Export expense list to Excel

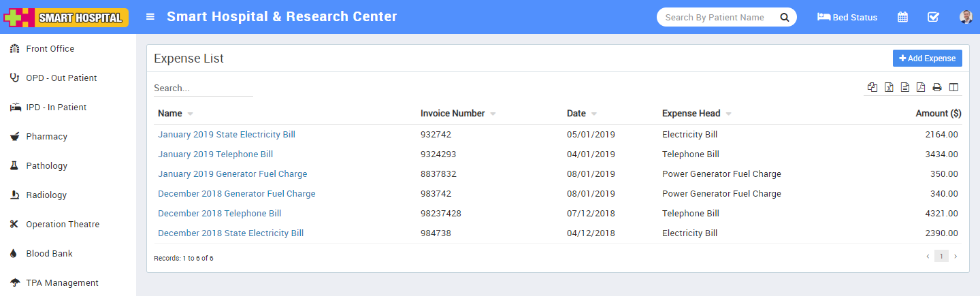pos(889,87)
